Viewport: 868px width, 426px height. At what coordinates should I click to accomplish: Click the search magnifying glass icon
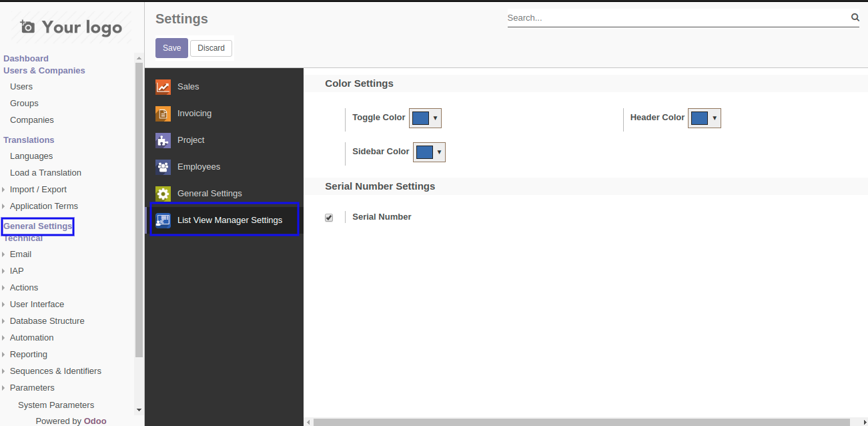[x=855, y=18]
